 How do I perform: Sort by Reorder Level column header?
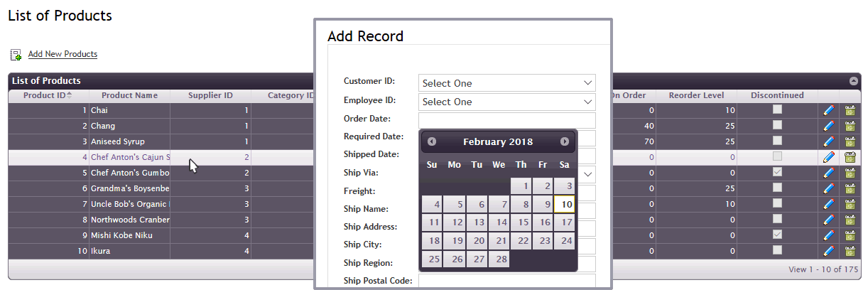point(696,95)
